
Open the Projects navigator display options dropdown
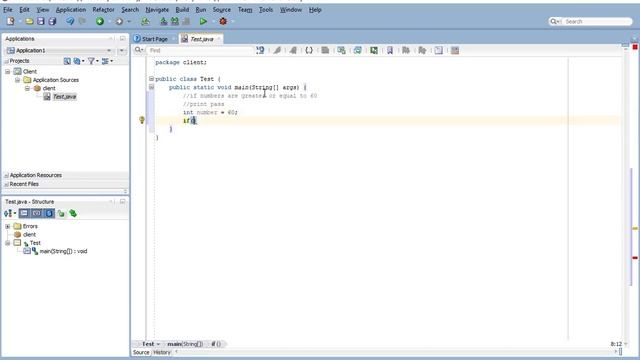107,61
